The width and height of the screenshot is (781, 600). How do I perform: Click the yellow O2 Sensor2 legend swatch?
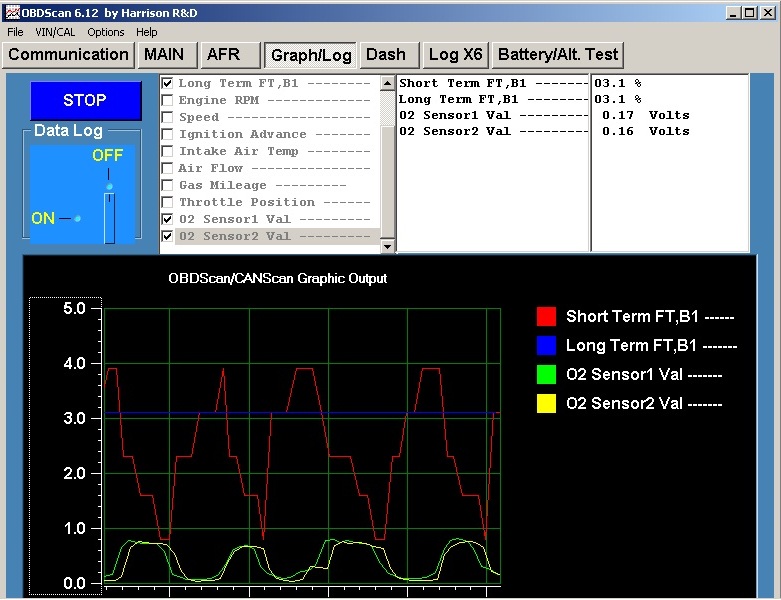[546, 404]
